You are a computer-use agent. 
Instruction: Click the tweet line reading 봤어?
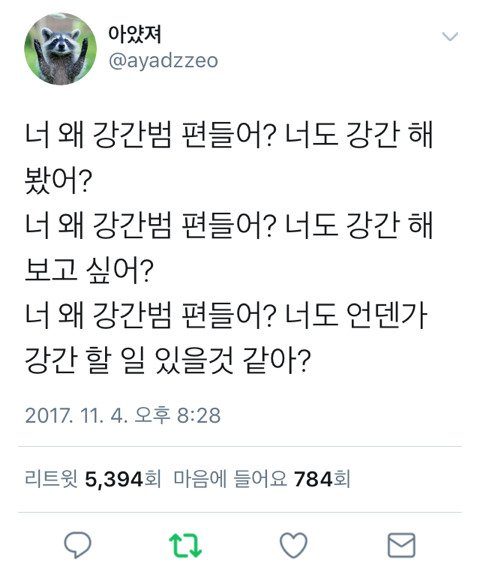[x=58, y=180]
